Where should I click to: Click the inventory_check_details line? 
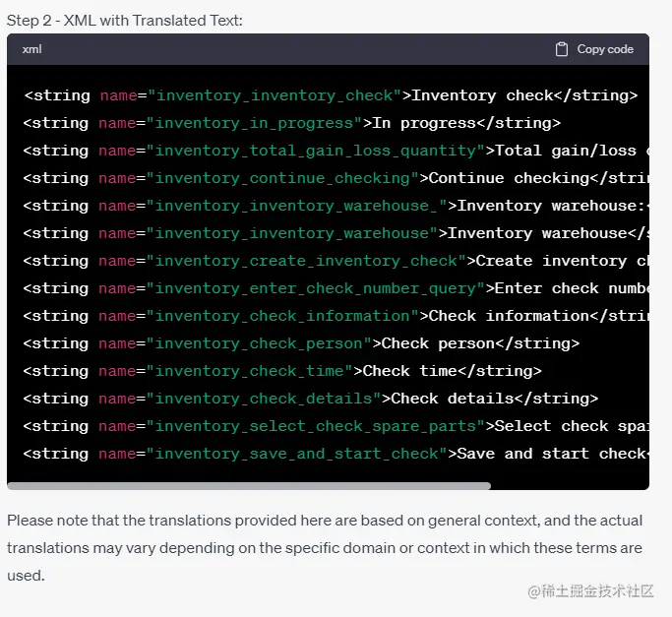(x=311, y=399)
